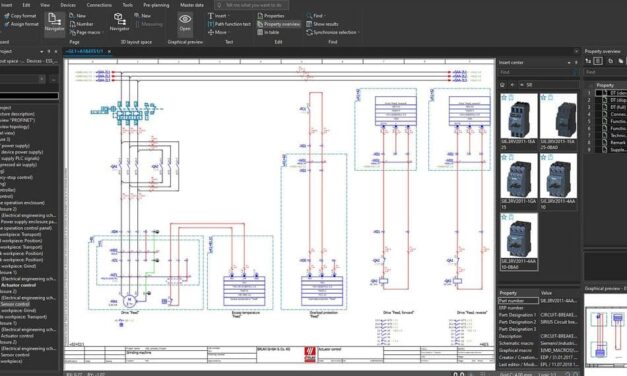Select the circuit breaker thumbnail ending 25-0BA0

click(558, 122)
